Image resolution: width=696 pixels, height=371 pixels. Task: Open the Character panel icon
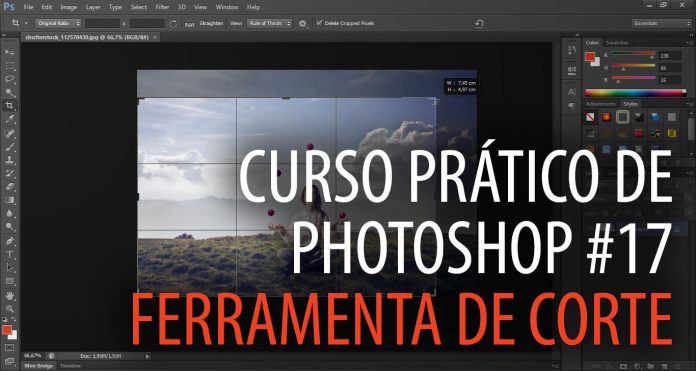[x=572, y=92]
